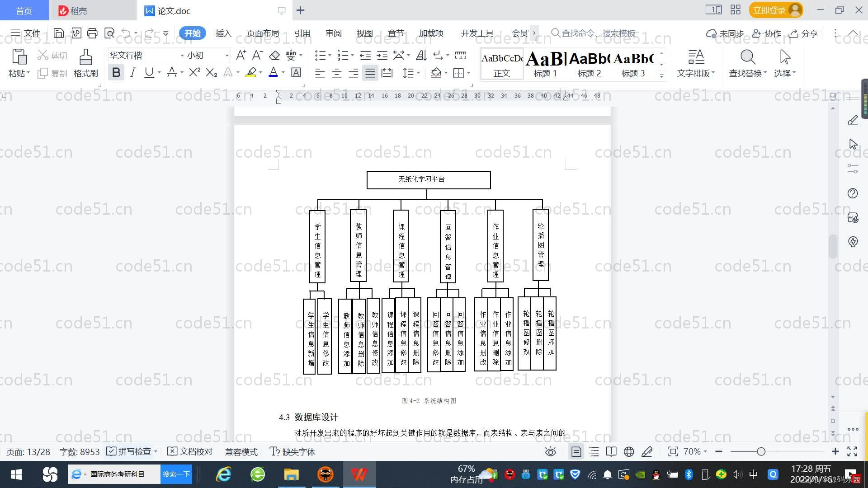Apply subscript formatting
The width and height of the screenshot is (868, 488).
tap(210, 72)
